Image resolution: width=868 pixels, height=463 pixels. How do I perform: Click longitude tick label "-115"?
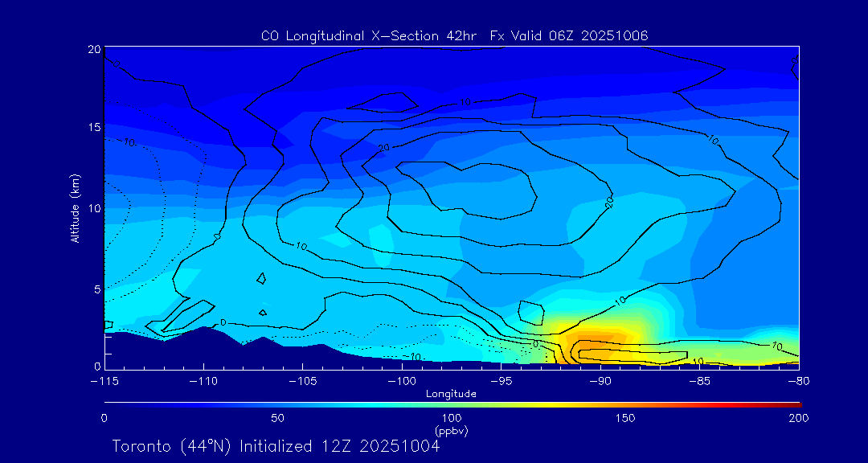[x=104, y=382]
